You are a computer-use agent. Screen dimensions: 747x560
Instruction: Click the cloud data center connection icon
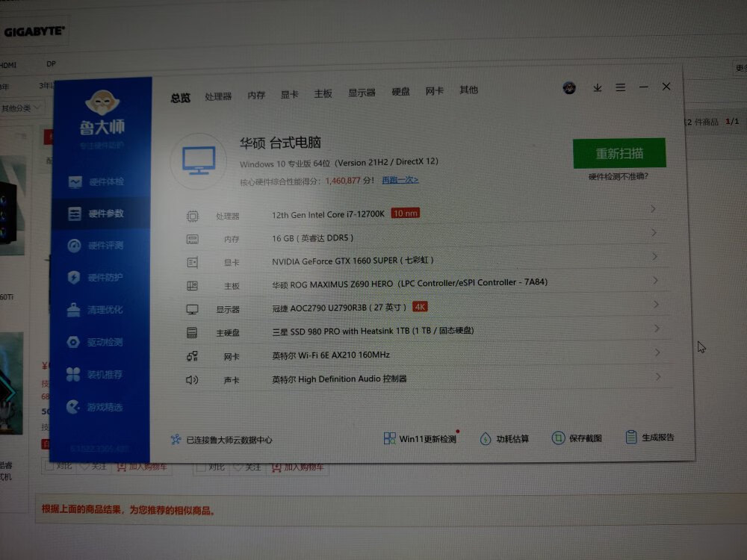pos(176,440)
